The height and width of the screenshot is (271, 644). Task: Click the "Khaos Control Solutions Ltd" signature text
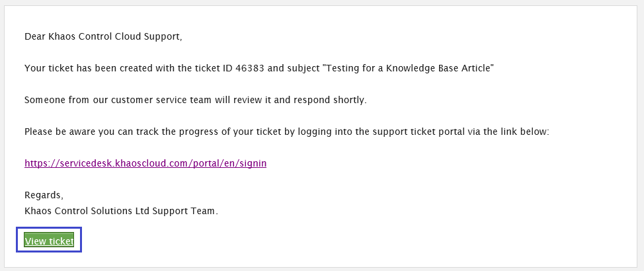tap(87, 211)
